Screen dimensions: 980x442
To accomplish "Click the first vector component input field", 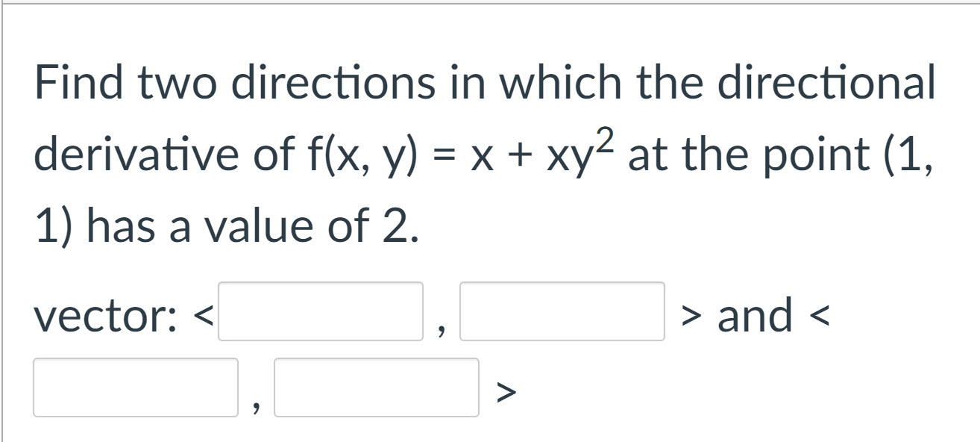I will [x=319, y=312].
